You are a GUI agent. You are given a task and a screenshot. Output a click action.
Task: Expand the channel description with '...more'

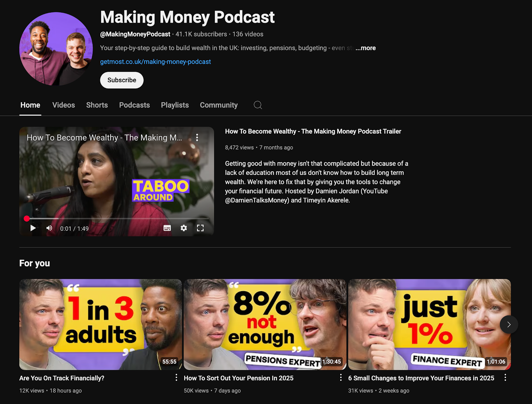[x=365, y=48]
